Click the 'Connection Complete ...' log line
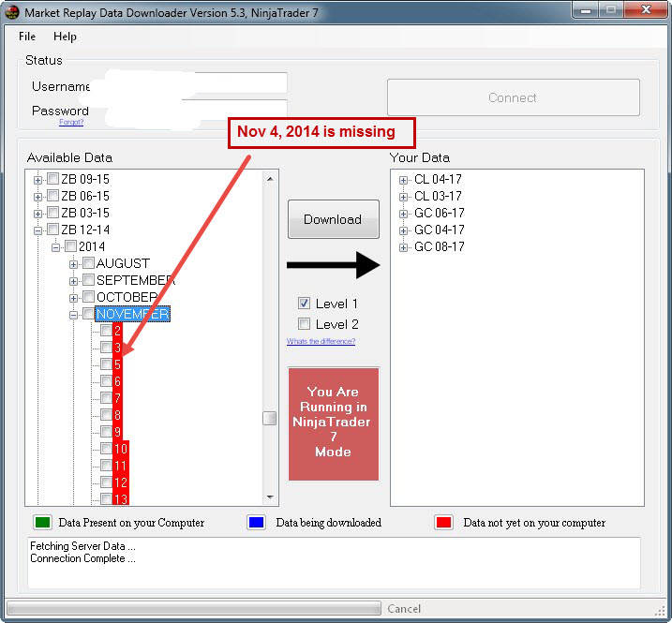The image size is (672, 623). pyautogui.click(x=82, y=558)
